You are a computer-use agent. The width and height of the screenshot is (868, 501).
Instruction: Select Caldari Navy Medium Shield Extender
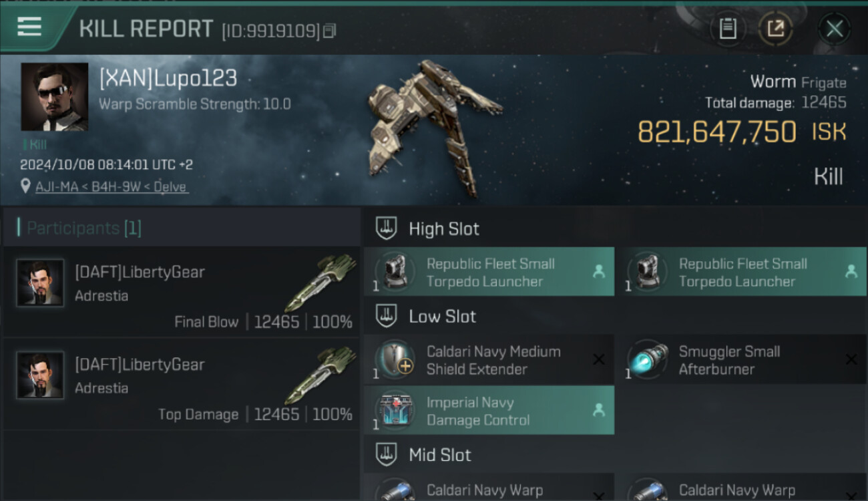point(489,360)
